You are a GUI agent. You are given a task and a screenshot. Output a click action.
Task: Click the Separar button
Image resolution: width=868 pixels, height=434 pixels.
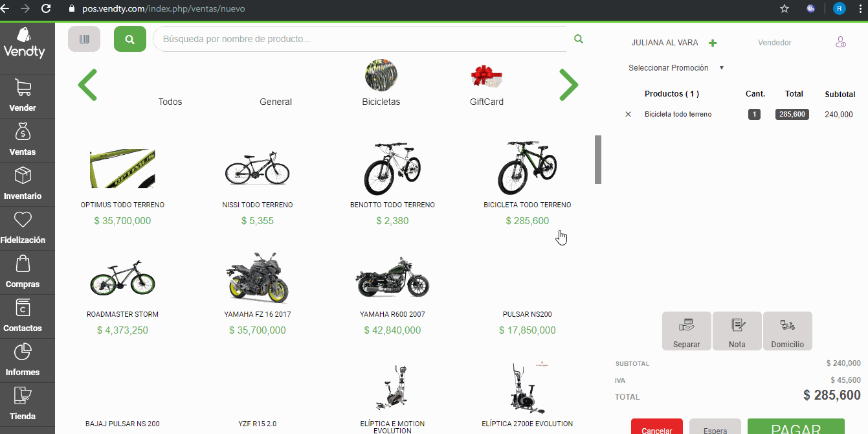point(686,331)
